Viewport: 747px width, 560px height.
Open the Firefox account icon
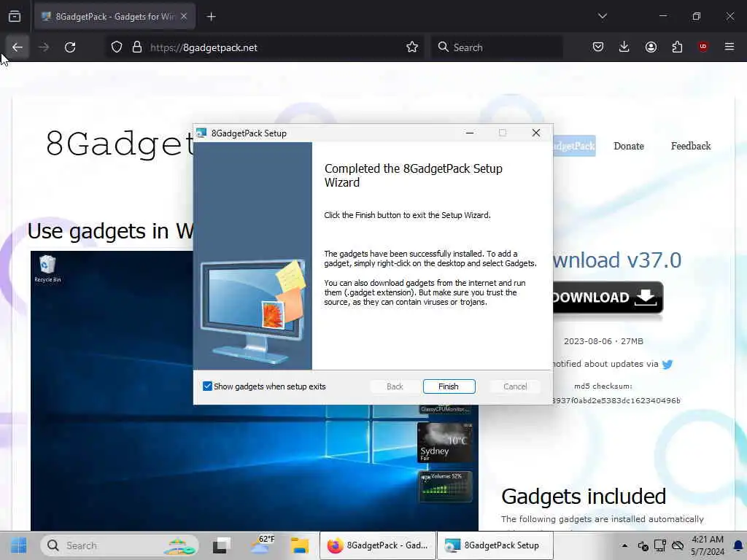tap(651, 47)
